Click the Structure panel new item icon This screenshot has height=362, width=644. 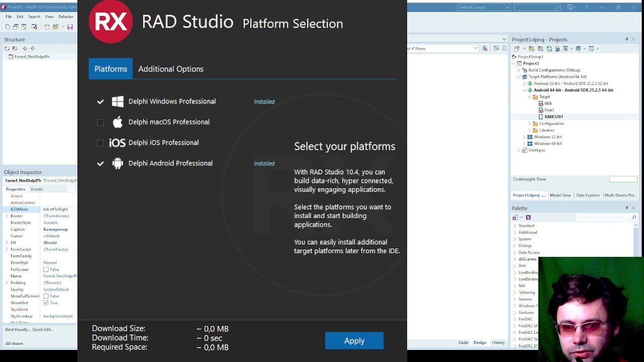[7, 48]
